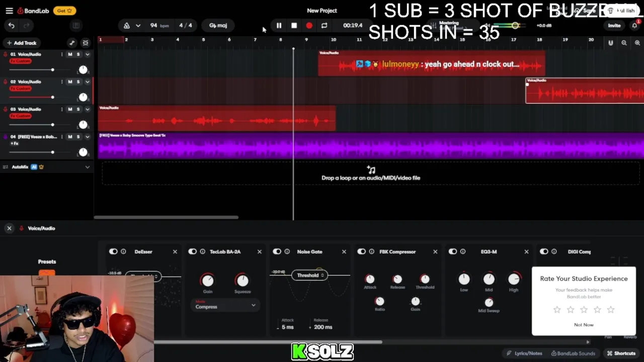Bypass the TecLab BA-2A power toggle
644x362 pixels.
point(193,251)
